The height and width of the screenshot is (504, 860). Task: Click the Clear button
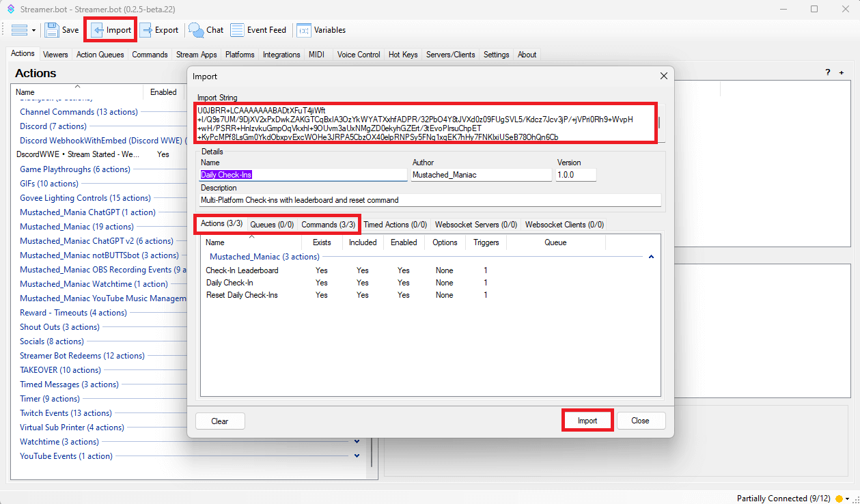coord(220,421)
